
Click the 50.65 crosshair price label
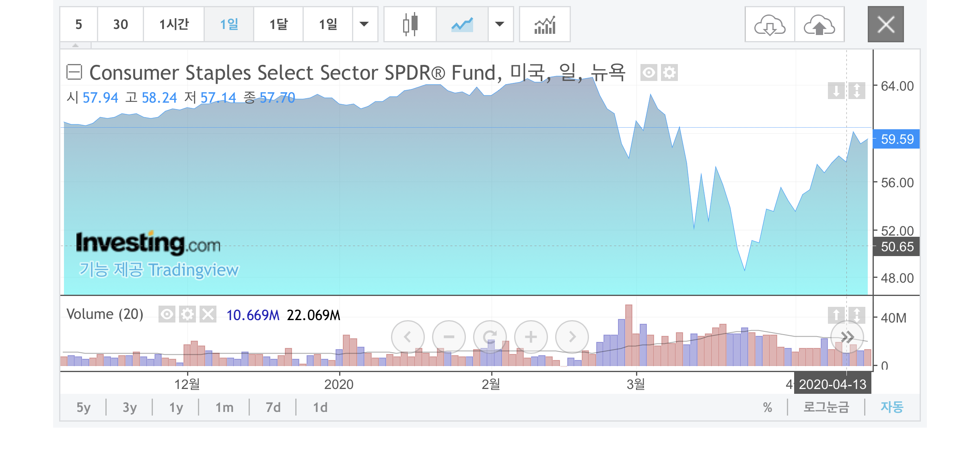[x=897, y=246]
